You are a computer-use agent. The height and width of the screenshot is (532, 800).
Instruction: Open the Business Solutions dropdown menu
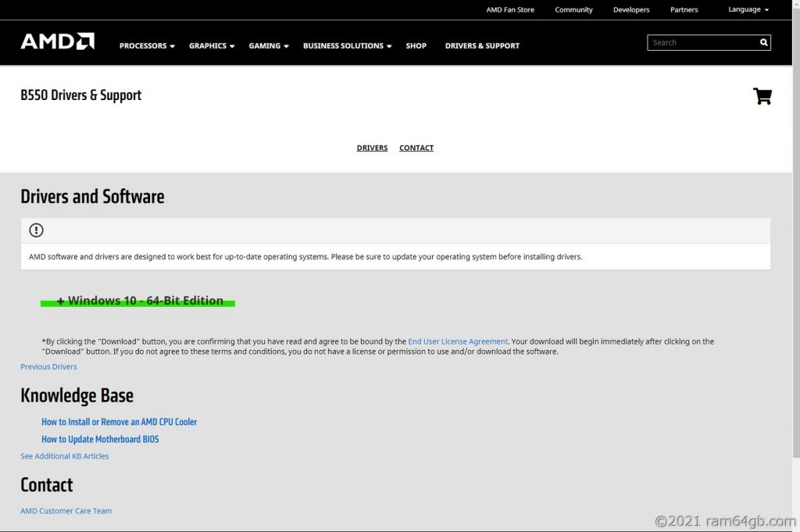tap(348, 46)
